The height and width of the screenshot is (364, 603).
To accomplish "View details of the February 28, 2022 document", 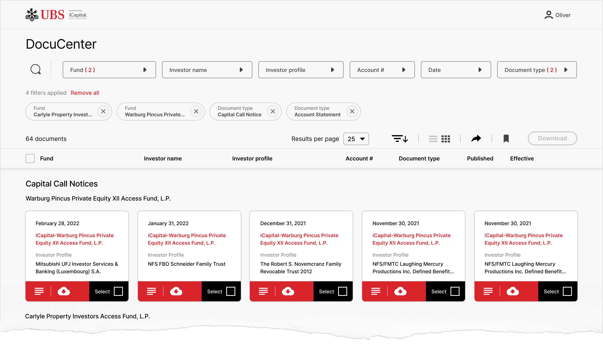I will pos(39,291).
